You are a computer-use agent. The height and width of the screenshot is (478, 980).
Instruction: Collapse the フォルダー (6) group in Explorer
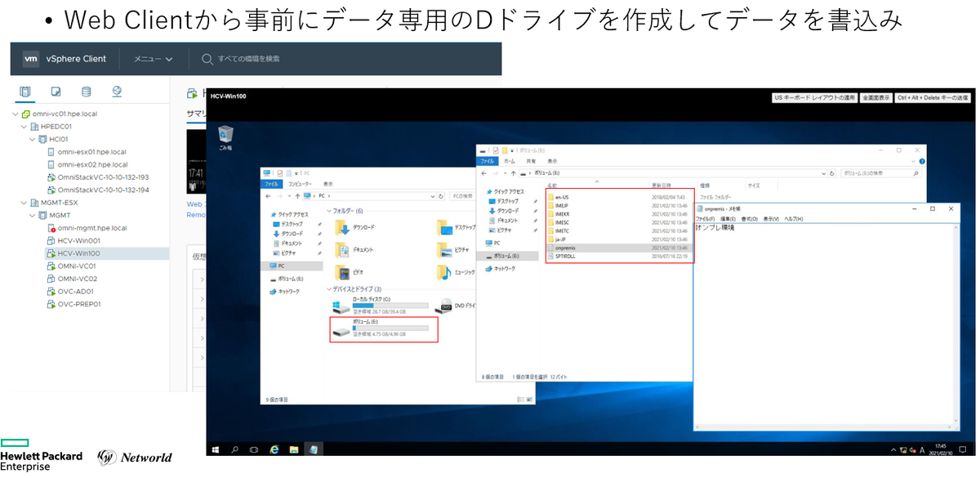(x=329, y=211)
